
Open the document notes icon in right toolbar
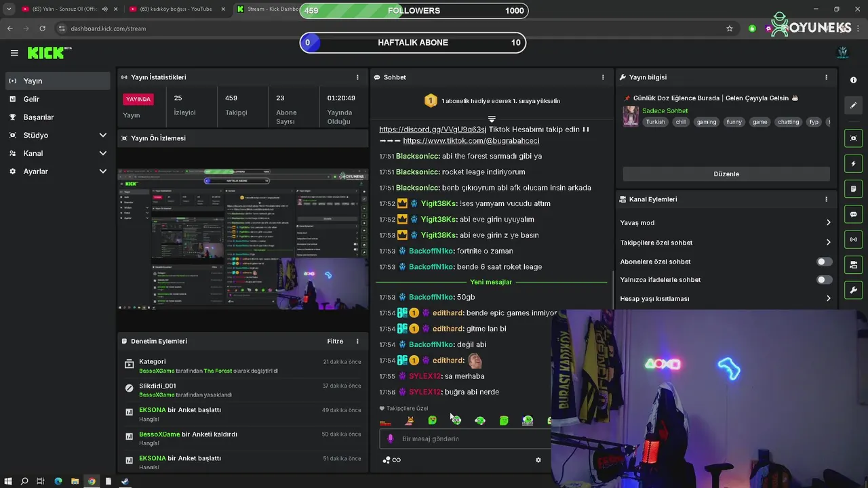point(853,188)
